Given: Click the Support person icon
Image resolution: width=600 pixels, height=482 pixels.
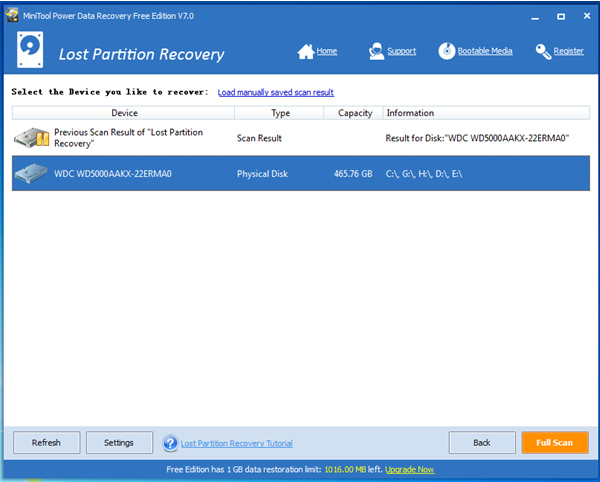Looking at the screenshot, I should pos(376,51).
